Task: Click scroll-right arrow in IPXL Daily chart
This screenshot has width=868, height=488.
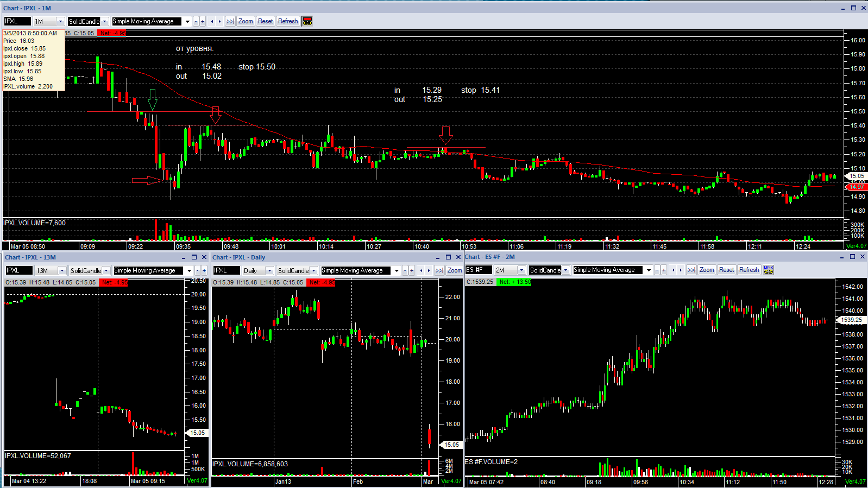Action: pos(429,270)
